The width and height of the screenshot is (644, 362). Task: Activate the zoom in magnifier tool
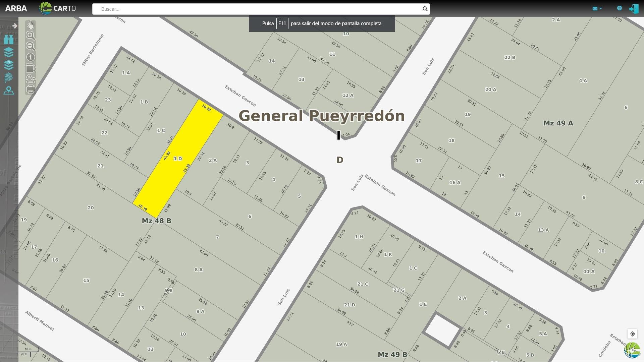coord(31,36)
